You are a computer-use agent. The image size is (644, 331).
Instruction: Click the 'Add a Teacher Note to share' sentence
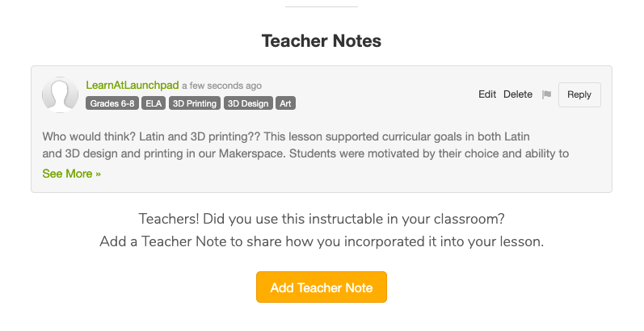322,241
